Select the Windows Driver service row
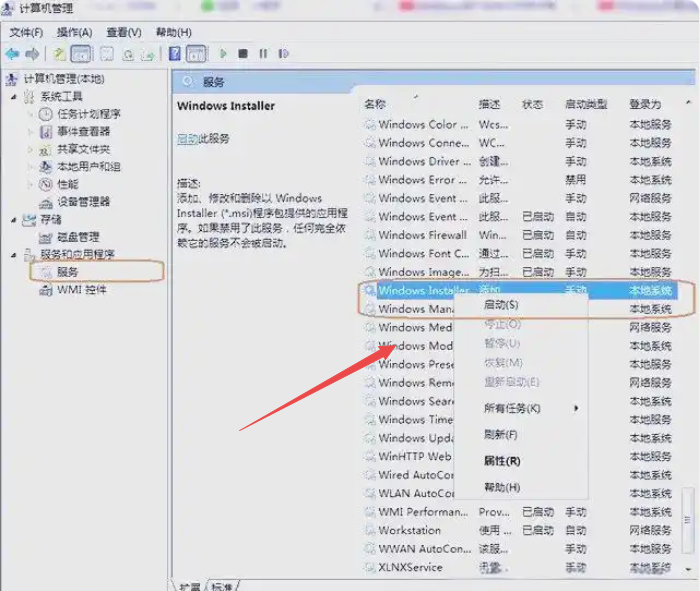The height and width of the screenshot is (591, 700). pyautogui.click(x=519, y=161)
